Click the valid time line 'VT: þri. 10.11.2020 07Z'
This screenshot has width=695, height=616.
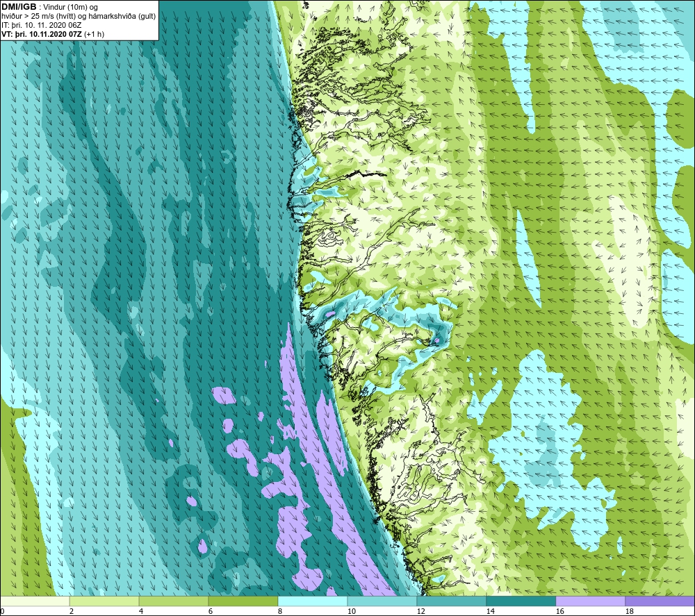click(x=41, y=34)
